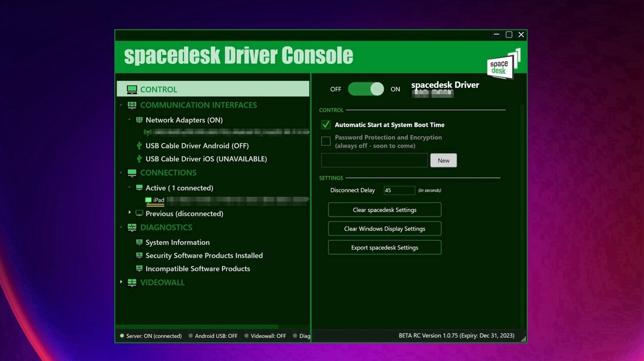The height and width of the screenshot is (361, 644).
Task: Expand the Previous (disconnected) node
Action: (130, 213)
